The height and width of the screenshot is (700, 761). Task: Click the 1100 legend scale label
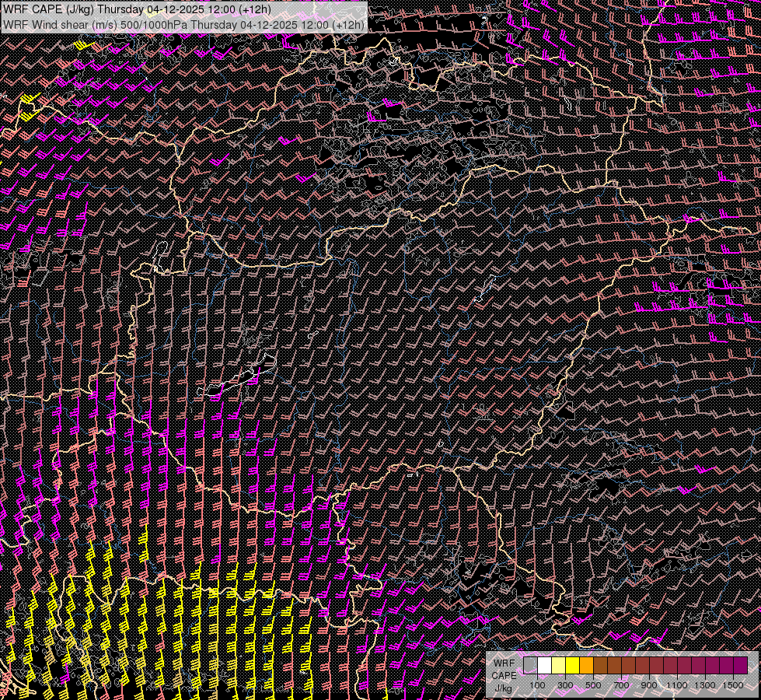click(x=677, y=685)
